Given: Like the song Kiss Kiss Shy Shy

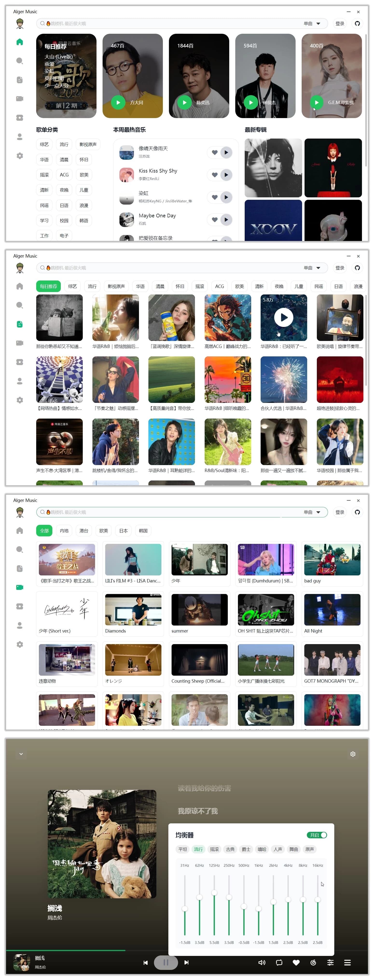Looking at the screenshot, I should [x=215, y=175].
